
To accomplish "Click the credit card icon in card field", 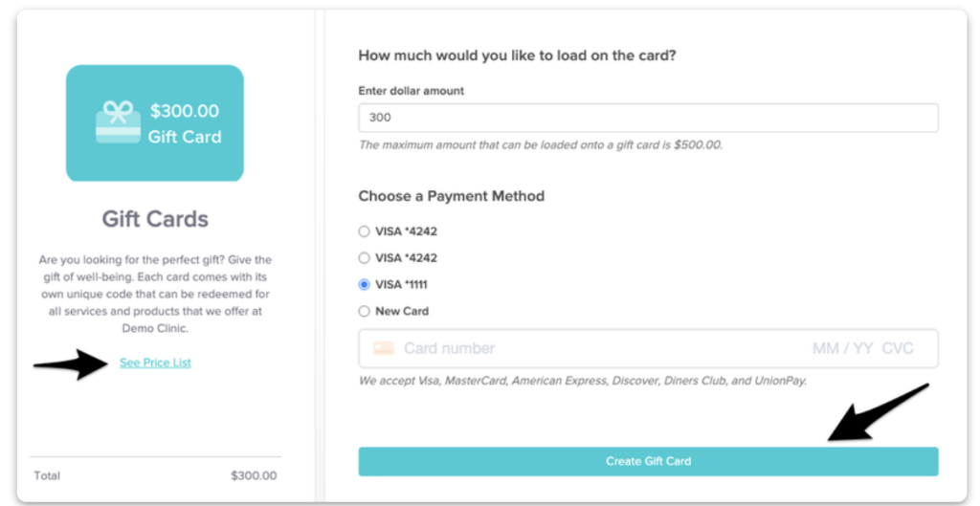I will (384, 348).
